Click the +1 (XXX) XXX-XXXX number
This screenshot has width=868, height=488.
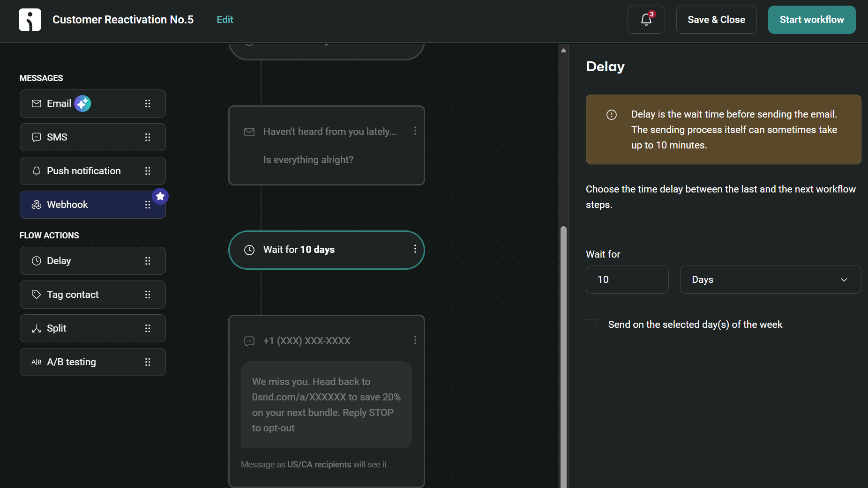click(307, 341)
